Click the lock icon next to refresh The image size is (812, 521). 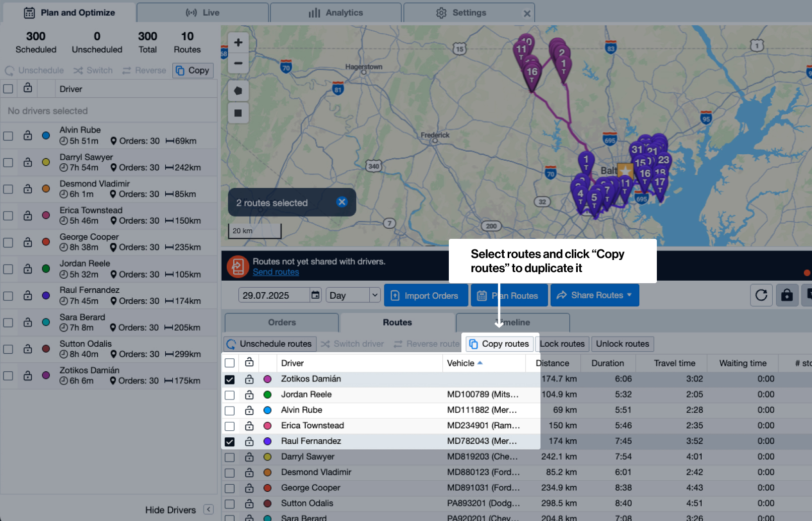(787, 295)
